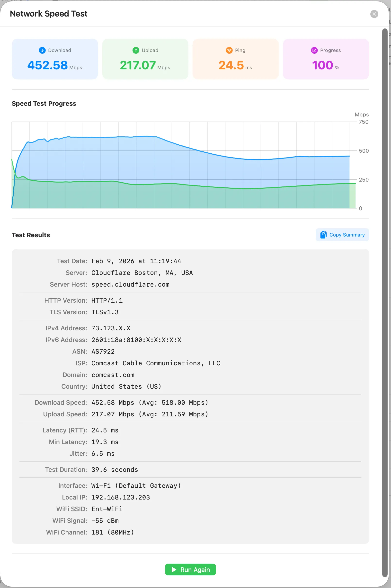Click the 452.58 Mbps download value
Screen dimensions: 391x588
(48, 65)
